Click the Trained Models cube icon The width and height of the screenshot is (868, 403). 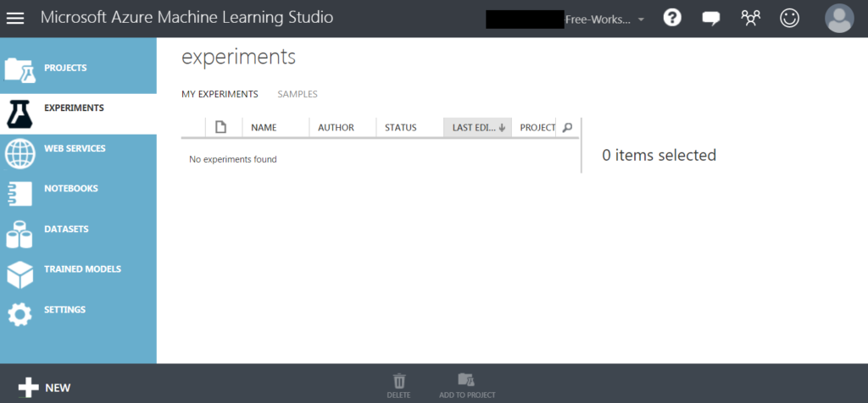(20, 275)
